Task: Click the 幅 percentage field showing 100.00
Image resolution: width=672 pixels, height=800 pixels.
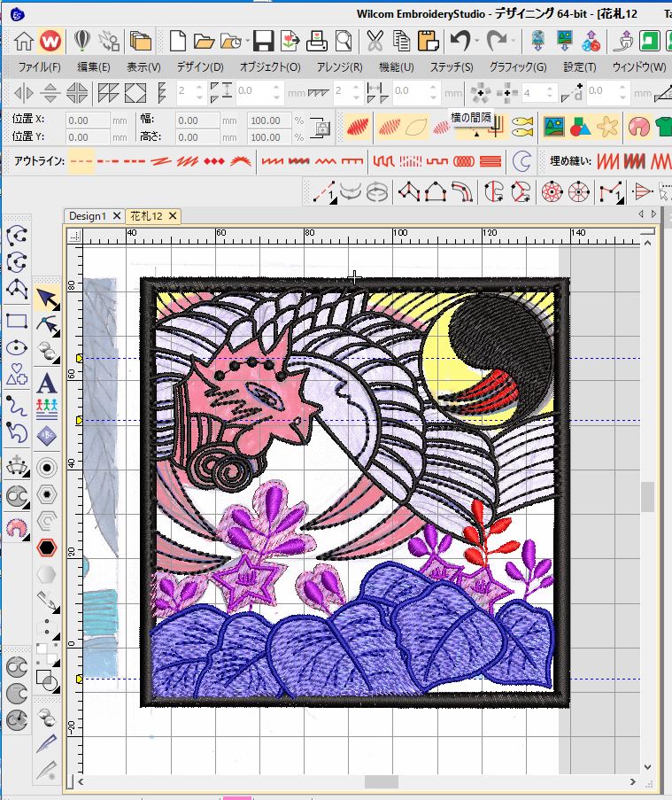Action: pyautogui.click(x=269, y=120)
